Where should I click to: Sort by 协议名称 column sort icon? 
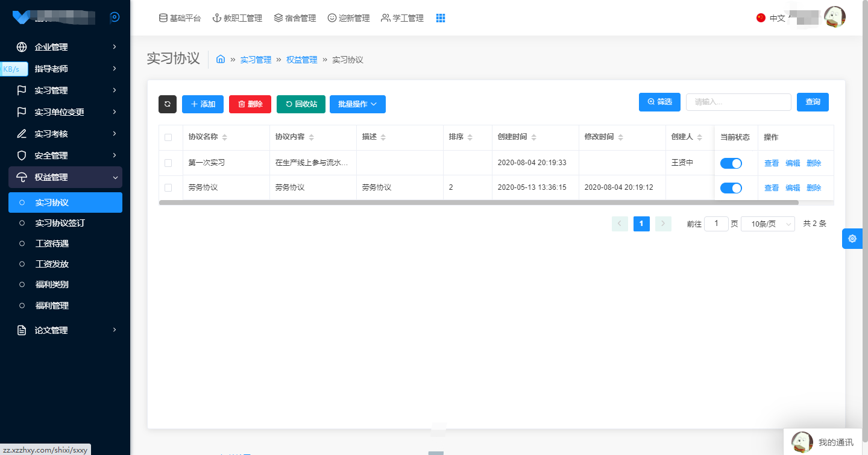(225, 137)
